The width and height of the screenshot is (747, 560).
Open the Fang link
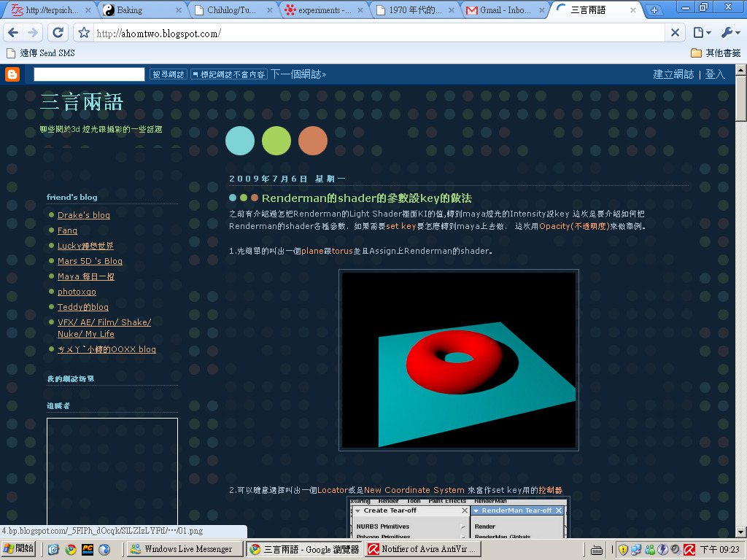click(x=67, y=230)
